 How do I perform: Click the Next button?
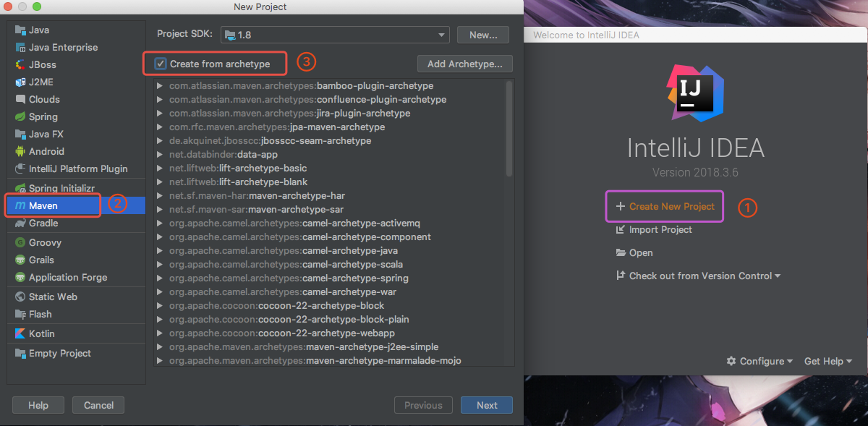(x=487, y=405)
